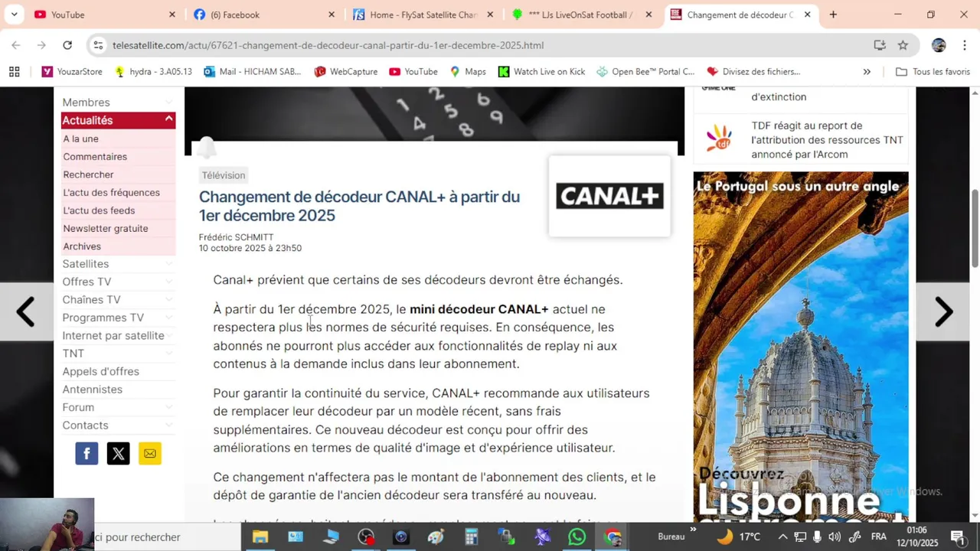The image size is (980, 551).
Task: Open the A la une link
Action: [80, 139]
